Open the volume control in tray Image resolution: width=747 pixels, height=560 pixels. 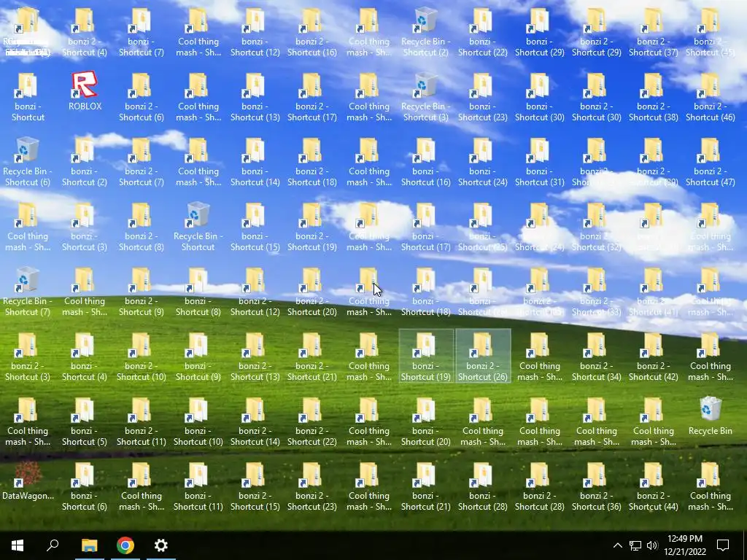652,545
